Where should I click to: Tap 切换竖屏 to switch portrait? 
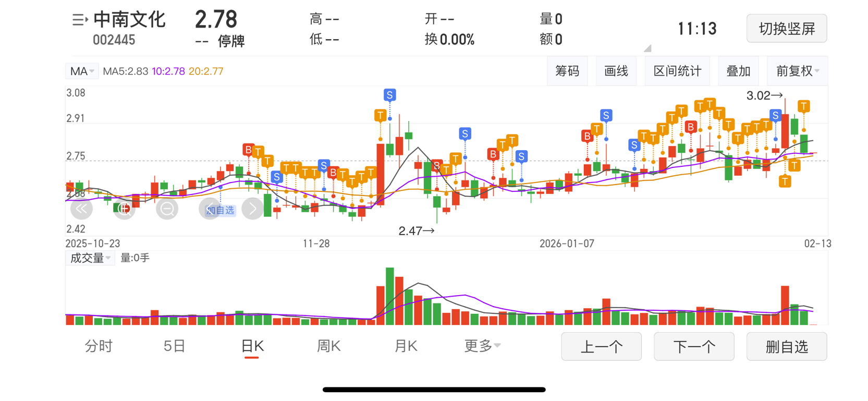click(787, 28)
